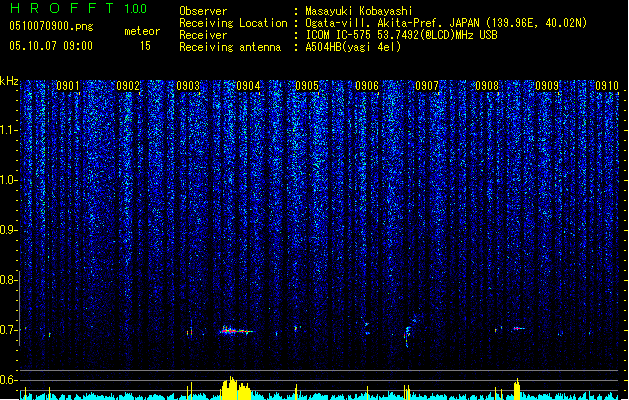This screenshot has height=400, width=629.
Task: Click the 0.7 kHz axis label
Action: click(x=9, y=330)
